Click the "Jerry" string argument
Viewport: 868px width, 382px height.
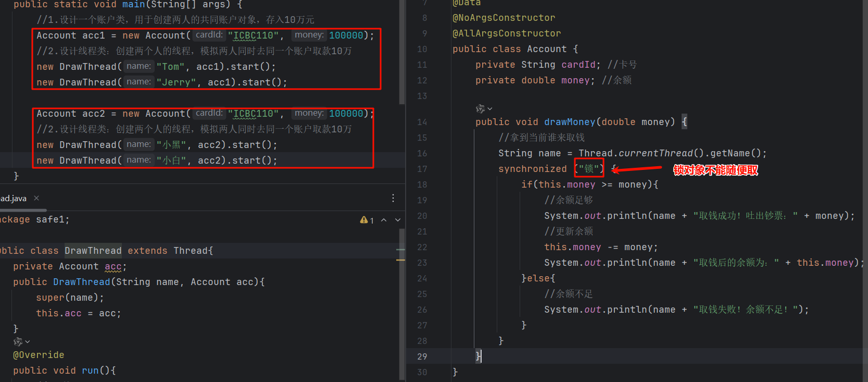point(176,82)
